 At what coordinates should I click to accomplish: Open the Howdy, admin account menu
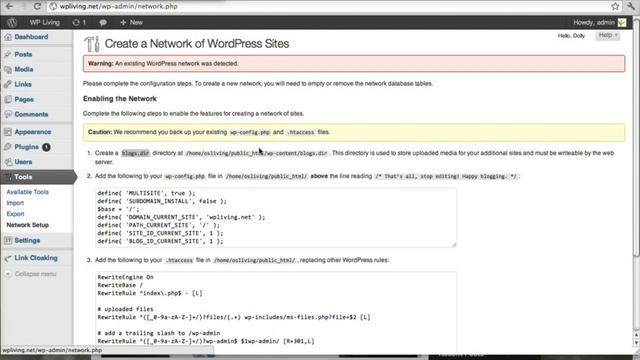[594, 22]
